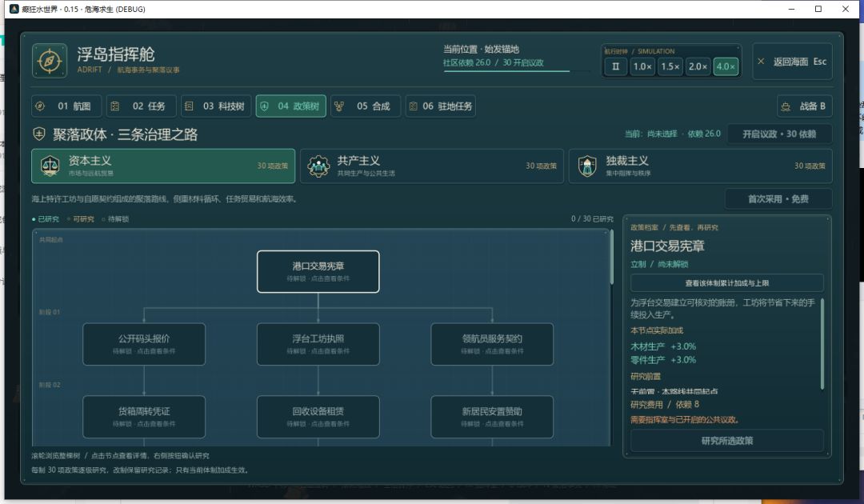Click the compass emblem beside 浮岛指挥舱

coord(50,61)
